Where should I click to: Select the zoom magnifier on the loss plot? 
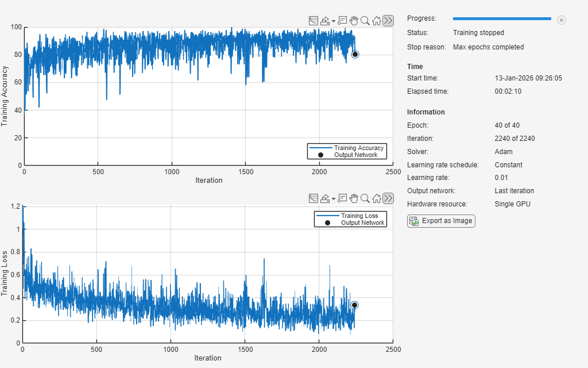point(365,198)
